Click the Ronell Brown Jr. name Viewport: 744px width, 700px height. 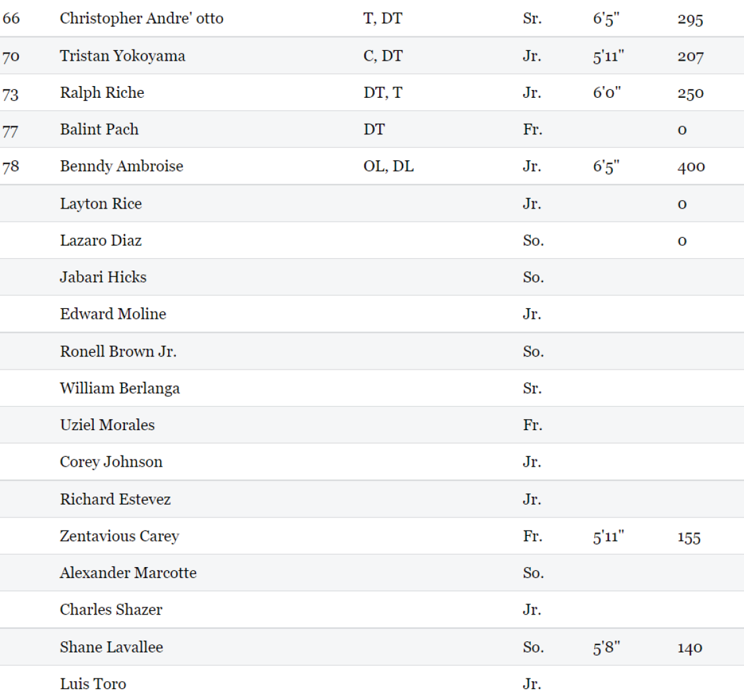click(x=118, y=351)
